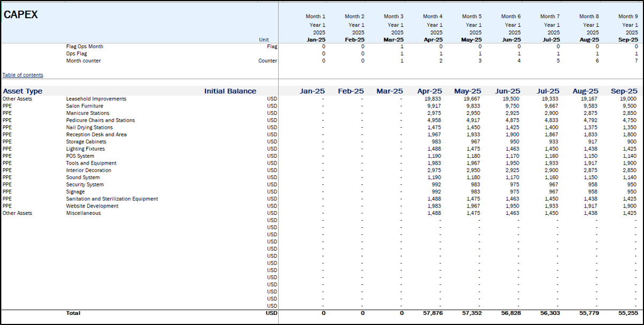Viewport: 644px width, 325px height.
Task: Click the Total value 57,876
Action: point(432,313)
